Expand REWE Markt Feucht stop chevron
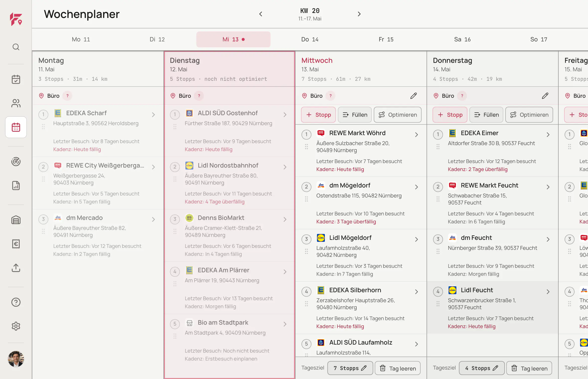 548,187
